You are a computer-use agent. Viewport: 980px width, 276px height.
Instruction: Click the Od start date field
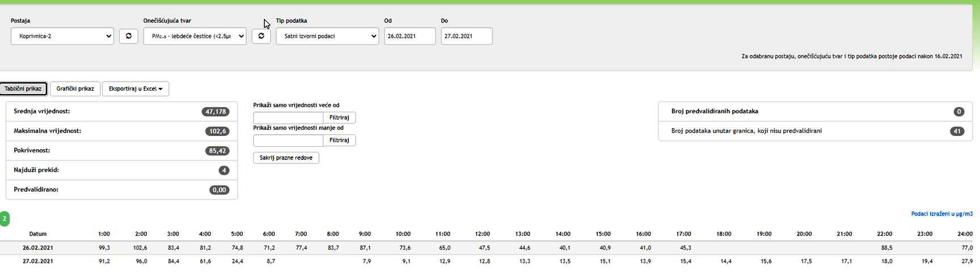(410, 36)
